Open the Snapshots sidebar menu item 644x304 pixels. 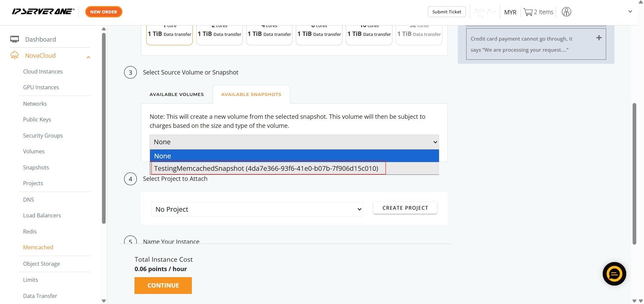tap(36, 167)
